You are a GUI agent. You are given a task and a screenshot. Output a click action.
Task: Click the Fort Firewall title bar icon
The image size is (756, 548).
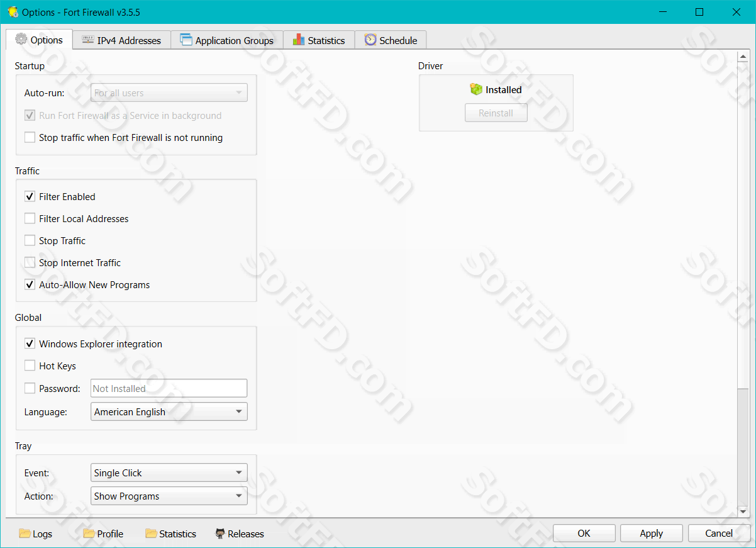pos(13,12)
